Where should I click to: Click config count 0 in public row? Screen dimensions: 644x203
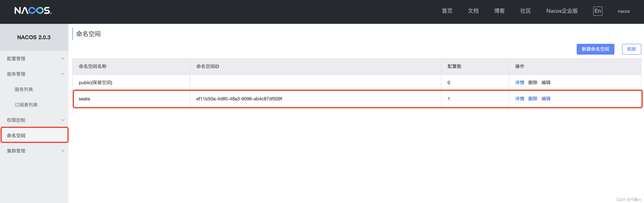click(448, 82)
